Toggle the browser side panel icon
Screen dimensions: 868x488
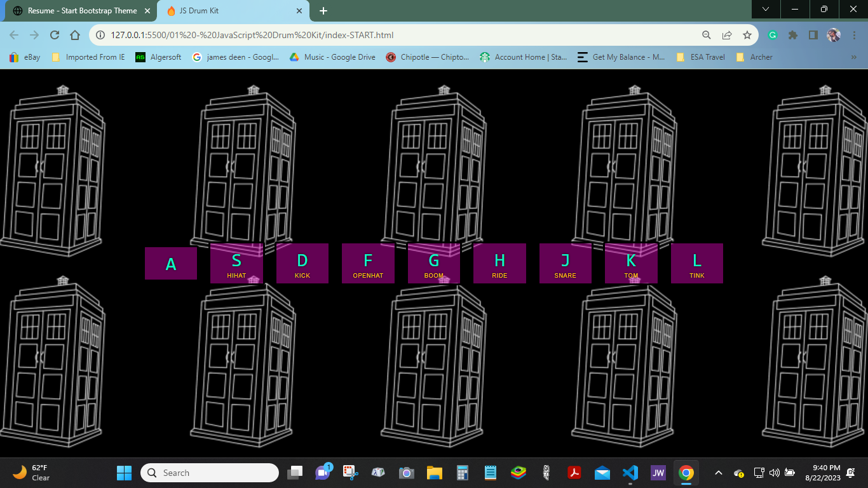(x=813, y=35)
